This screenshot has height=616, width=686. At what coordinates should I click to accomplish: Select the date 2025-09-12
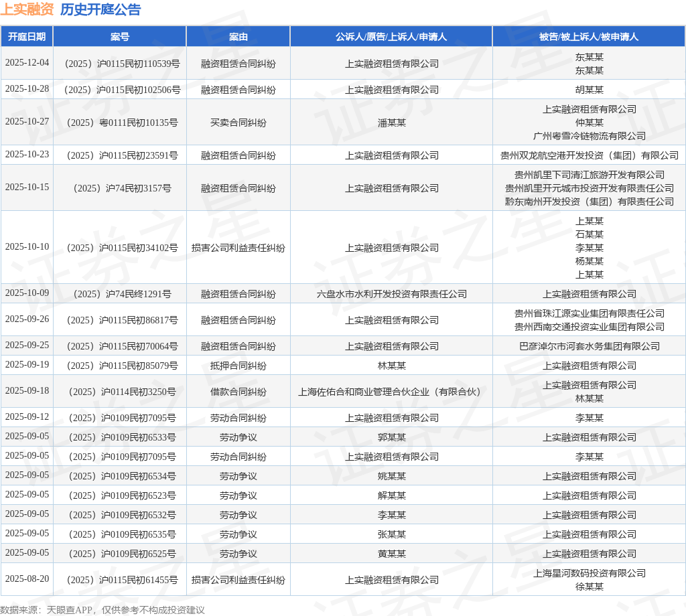(x=27, y=416)
